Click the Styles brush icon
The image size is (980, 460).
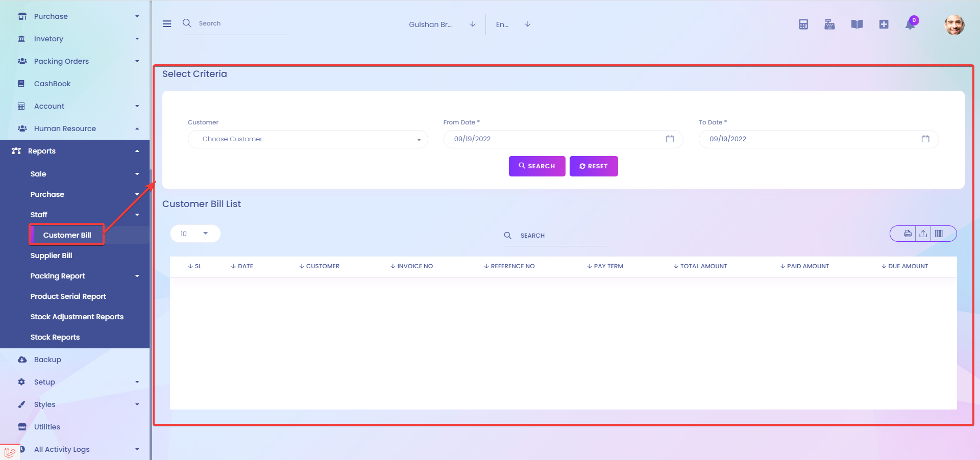click(21, 404)
